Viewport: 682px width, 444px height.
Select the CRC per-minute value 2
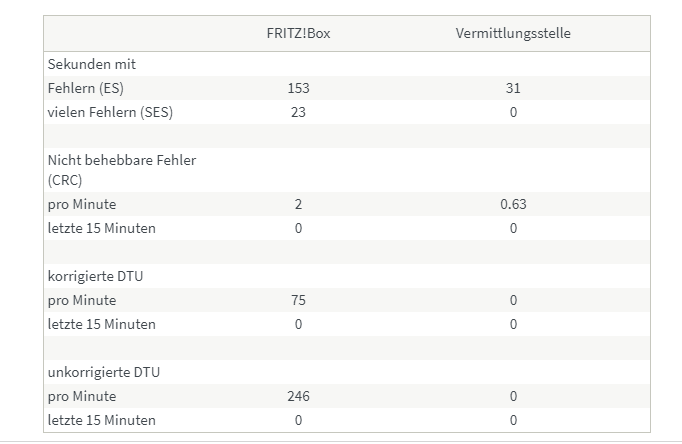[x=298, y=204]
